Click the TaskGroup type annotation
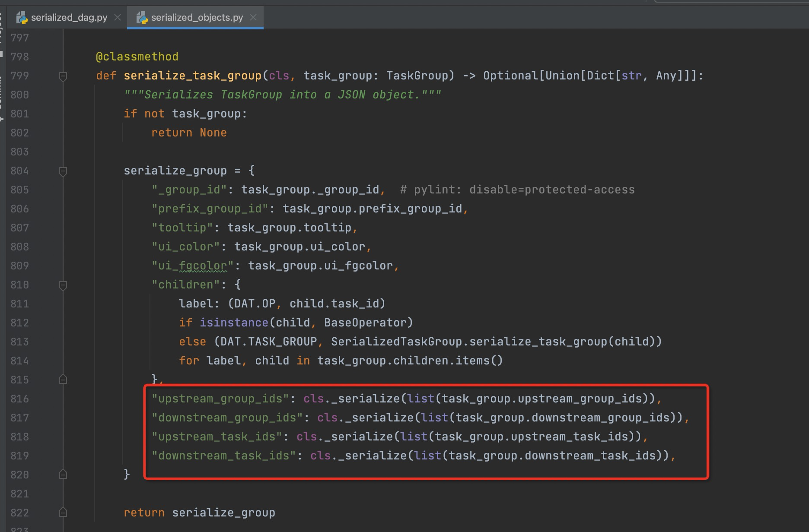 417,76
